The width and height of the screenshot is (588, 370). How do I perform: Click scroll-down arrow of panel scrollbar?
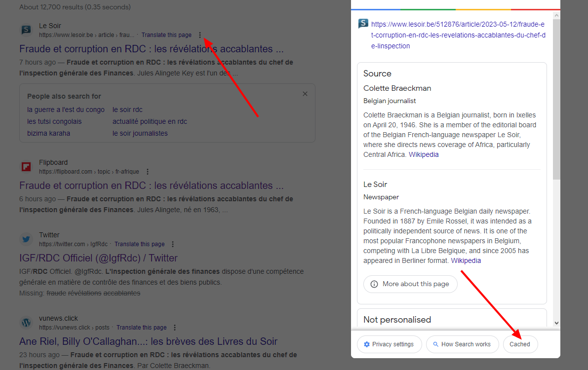pyautogui.click(x=556, y=323)
